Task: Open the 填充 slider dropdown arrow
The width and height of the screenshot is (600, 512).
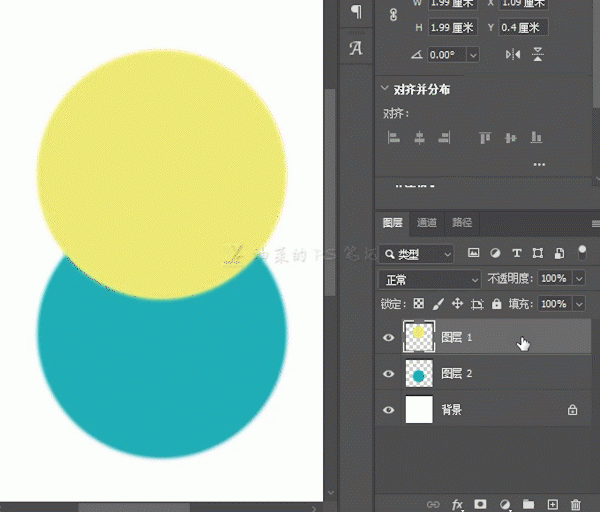Action: point(579,304)
